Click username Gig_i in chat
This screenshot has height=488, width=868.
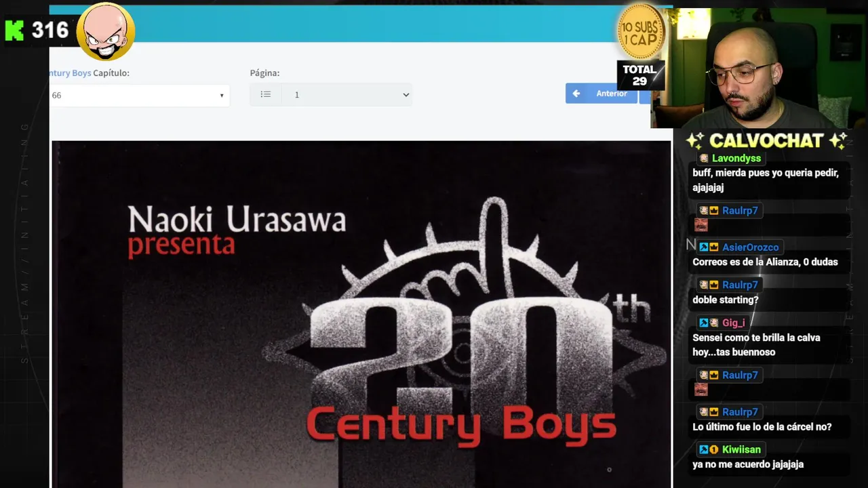733,323
